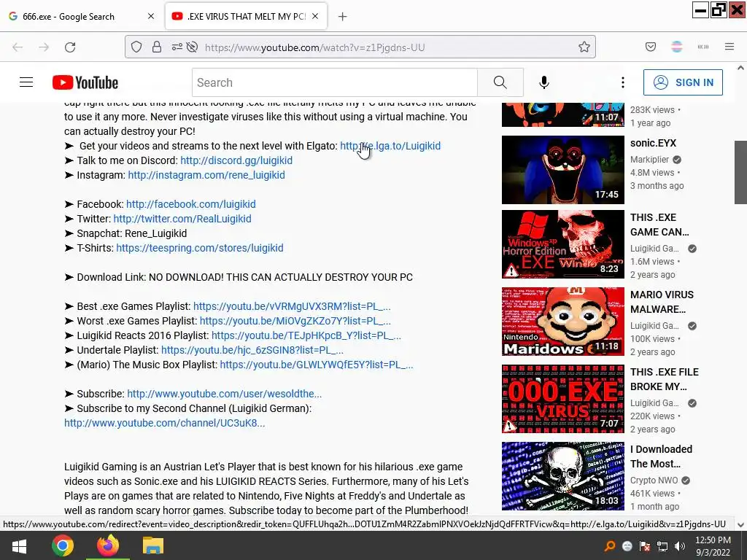Open the site permissions icon in address bar

coord(177,47)
